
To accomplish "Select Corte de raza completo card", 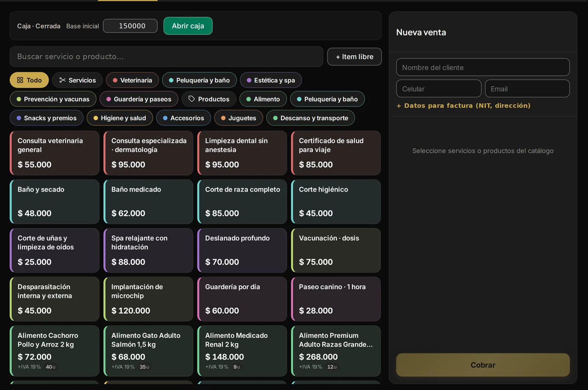I will coord(242,202).
